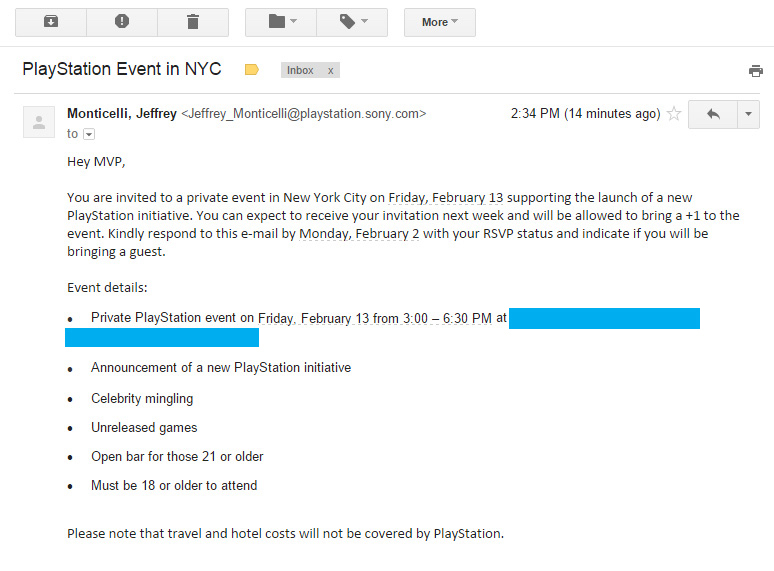Click the Report spam icon
The width and height of the screenshot is (774, 571).
coord(122,21)
